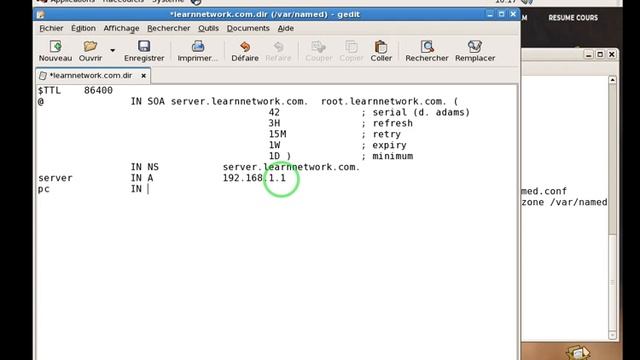Viewport: 640px width, 360px height.
Task: Open the Rechercher menu in the menu bar
Action: pos(169,28)
